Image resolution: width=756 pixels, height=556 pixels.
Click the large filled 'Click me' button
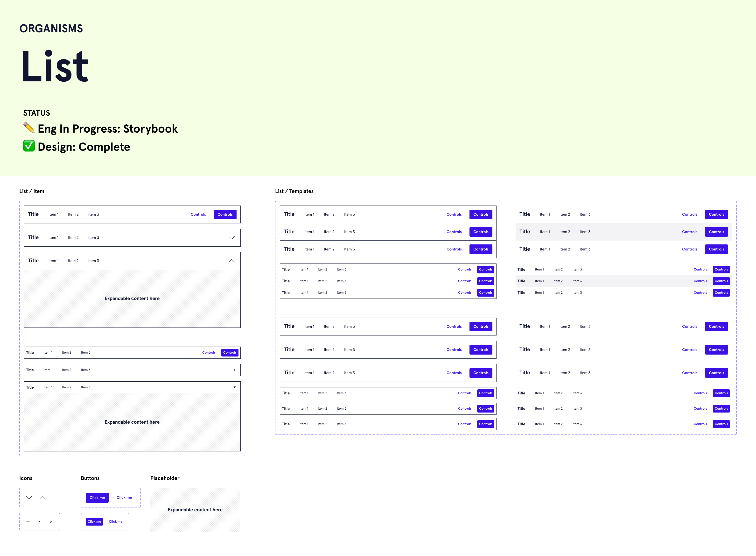point(97,498)
